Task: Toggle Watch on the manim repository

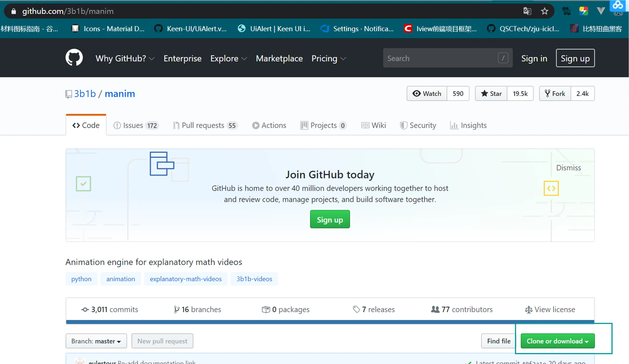Action: click(427, 94)
